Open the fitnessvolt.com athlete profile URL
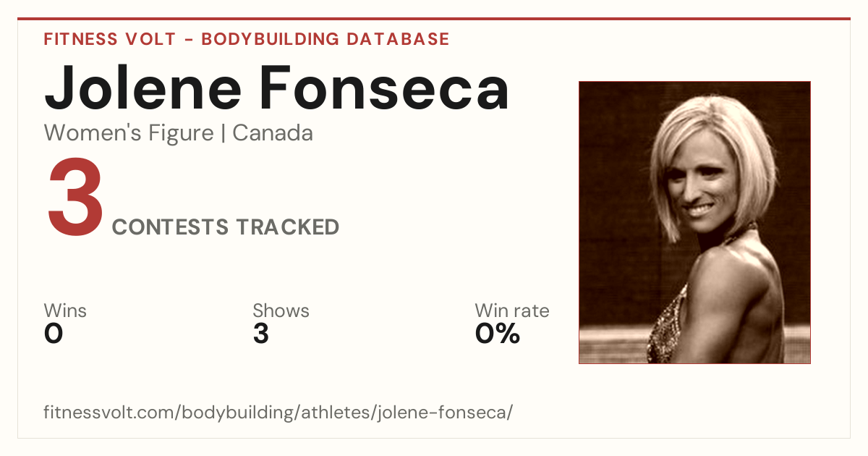This screenshot has height=456, width=868. click(x=278, y=413)
